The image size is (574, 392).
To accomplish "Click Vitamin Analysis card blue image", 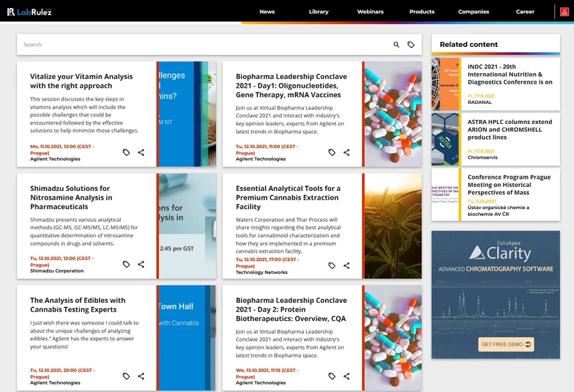I will click(187, 114).
